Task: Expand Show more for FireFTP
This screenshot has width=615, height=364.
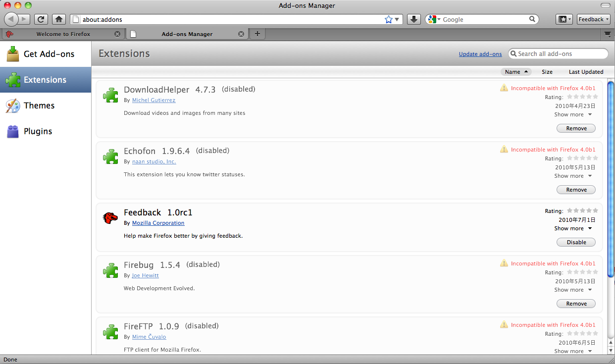Action: click(x=573, y=351)
